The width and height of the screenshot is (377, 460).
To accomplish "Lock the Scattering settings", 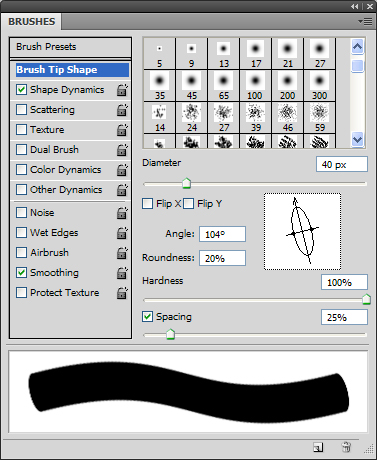I will pos(122,110).
